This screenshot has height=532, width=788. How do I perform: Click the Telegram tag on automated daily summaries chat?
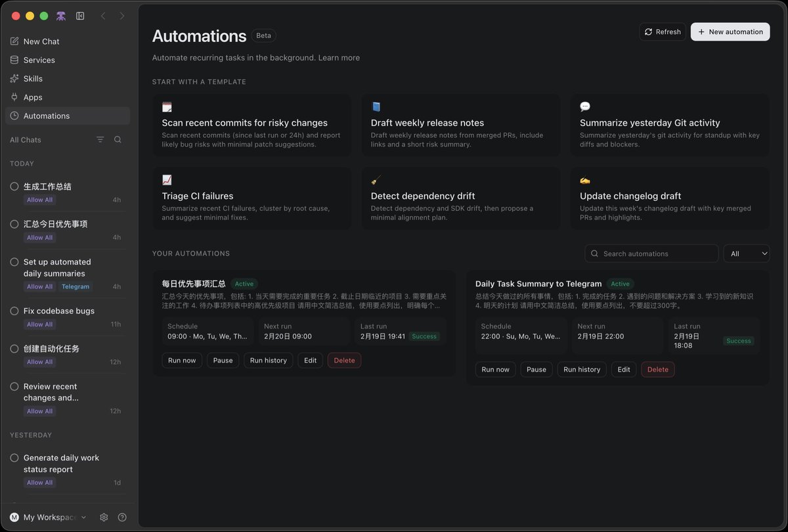[x=76, y=287]
